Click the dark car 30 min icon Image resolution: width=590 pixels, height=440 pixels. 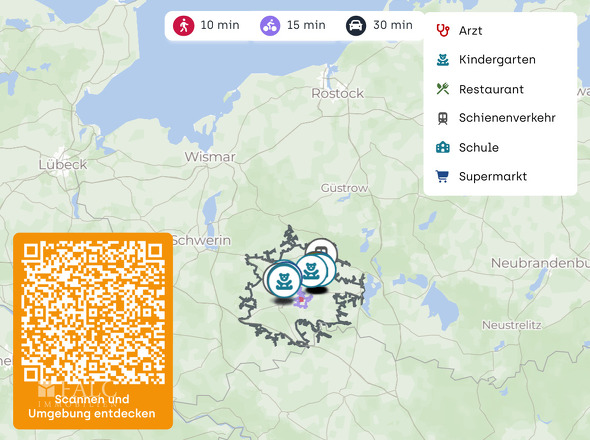(356, 26)
